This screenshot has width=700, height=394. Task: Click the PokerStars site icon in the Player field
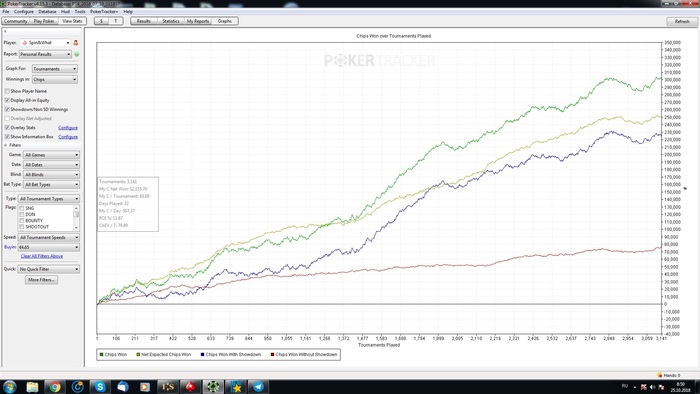click(25, 43)
